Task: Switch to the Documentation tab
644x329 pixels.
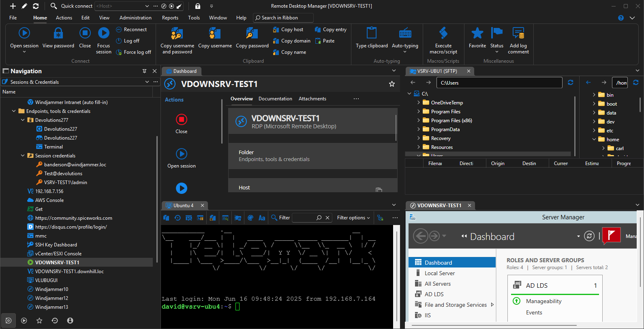Action: [x=275, y=99]
